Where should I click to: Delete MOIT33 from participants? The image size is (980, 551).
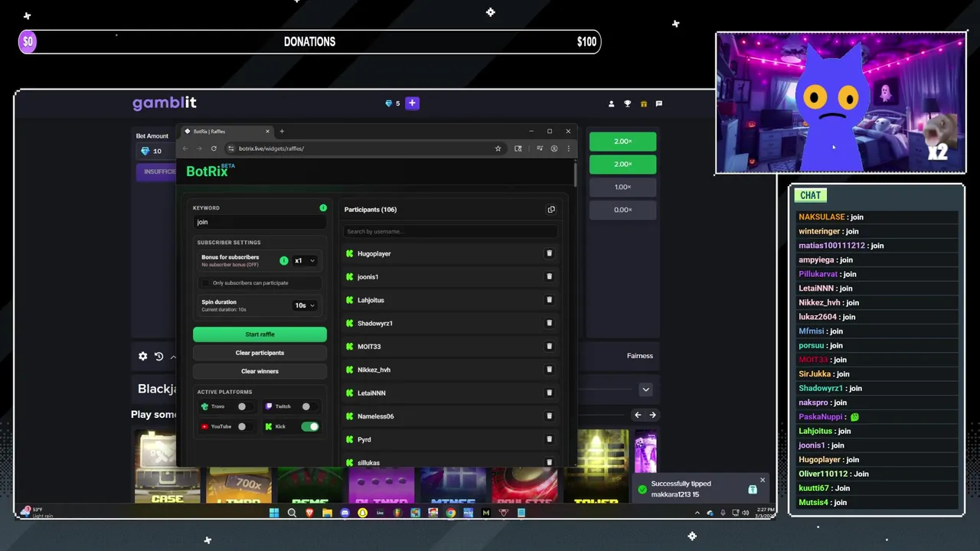[549, 347]
